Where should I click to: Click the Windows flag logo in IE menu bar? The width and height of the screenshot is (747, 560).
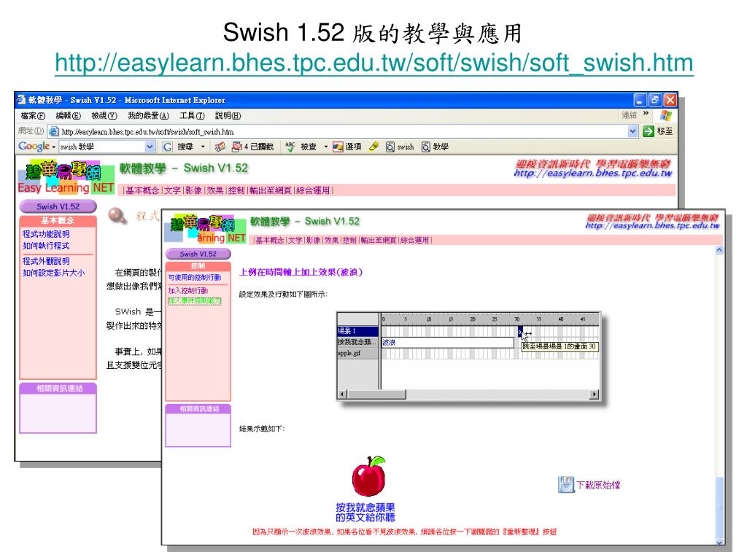click(665, 115)
